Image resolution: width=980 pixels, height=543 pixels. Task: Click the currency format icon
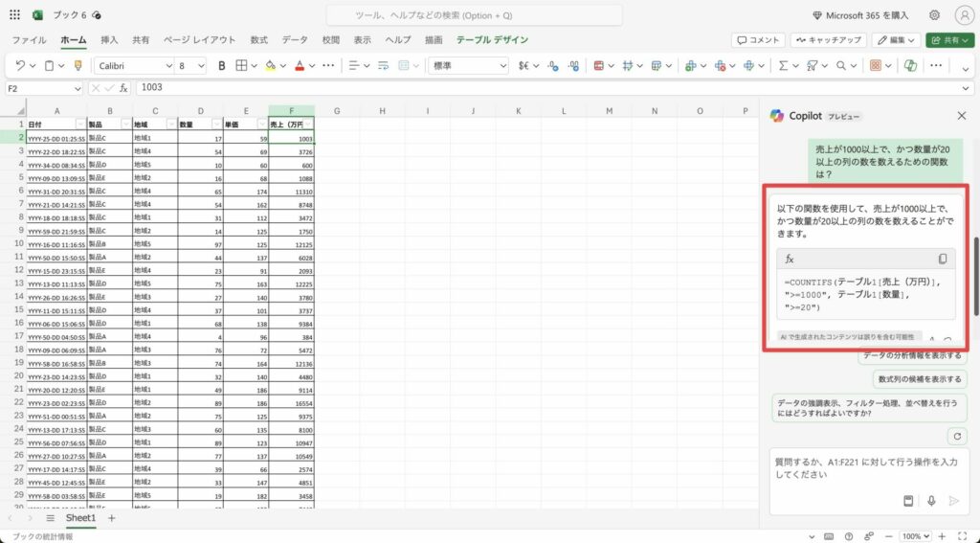[523, 66]
